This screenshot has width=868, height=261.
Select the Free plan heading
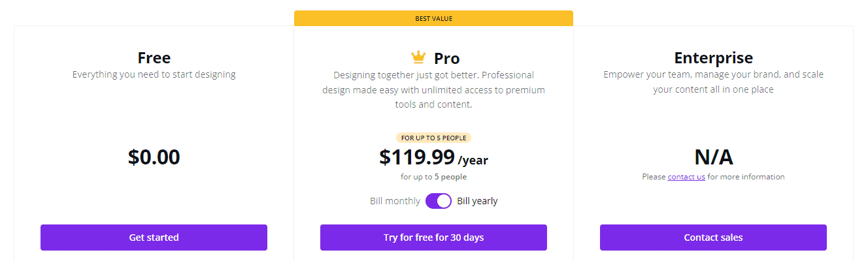[x=154, y=58]
